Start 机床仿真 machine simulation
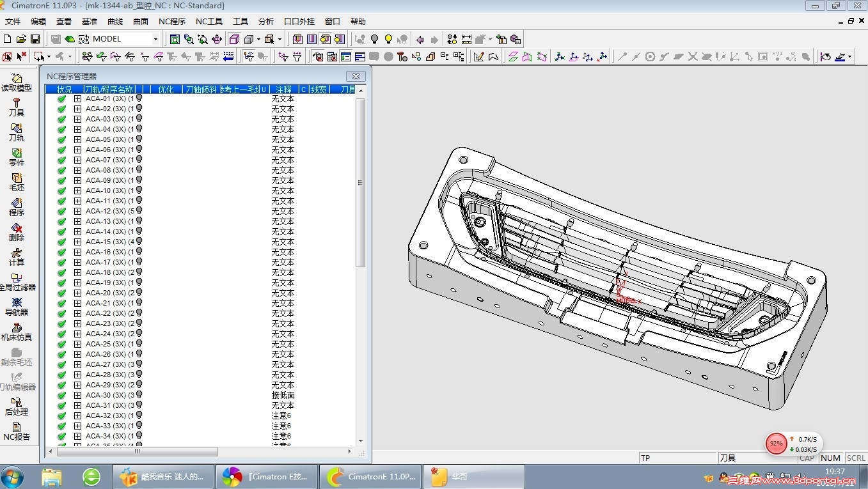The height and width of the screenshot is (489, 868). click(x=17, y=332)
